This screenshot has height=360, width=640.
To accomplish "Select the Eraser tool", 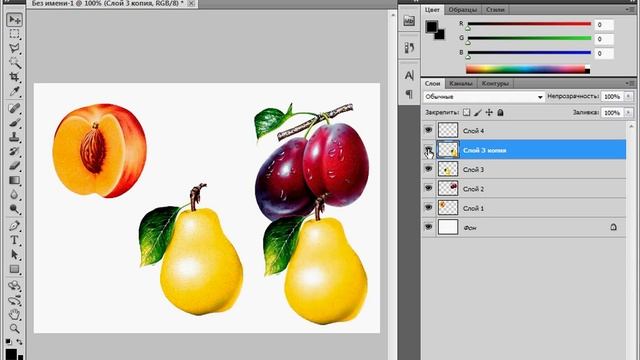I will coord(14,165).
